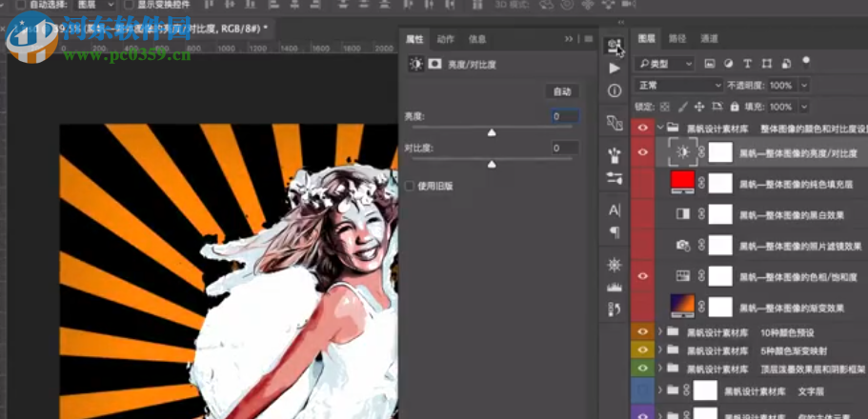Show the 纯色填充层 solid fill layer
Image resolution: width=868 pixels, height=419 pixels.
click(643, 183)
